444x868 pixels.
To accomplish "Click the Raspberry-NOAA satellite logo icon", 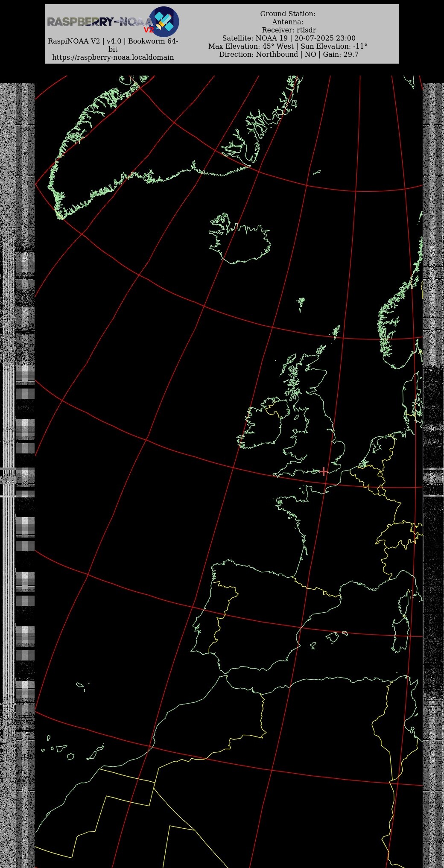I will coord(164,21).
